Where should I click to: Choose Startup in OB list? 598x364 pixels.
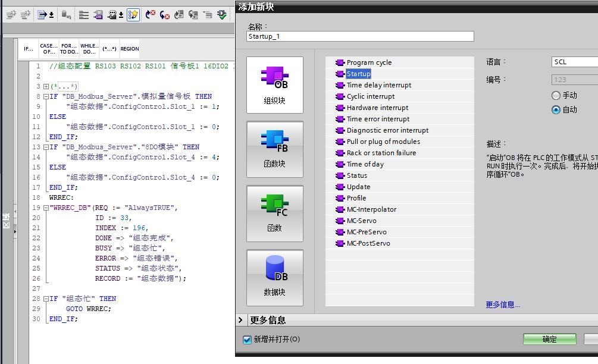pos(400,74)
